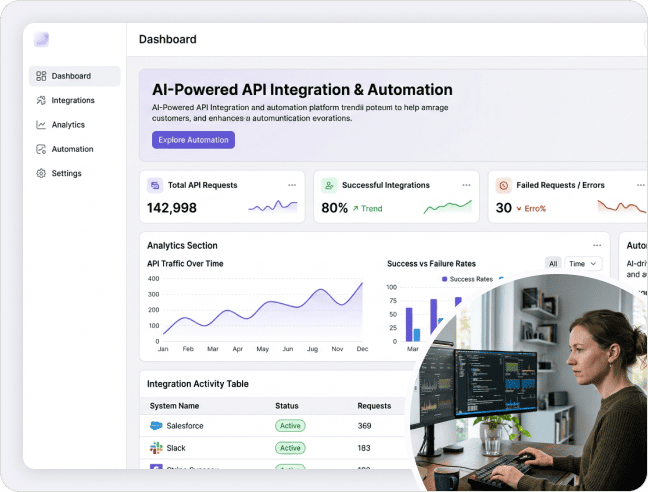This screenshot has width=648, height=492.
Task: Click the woman-at-desk photo thumbnail
Action: [x=529, y=382]
